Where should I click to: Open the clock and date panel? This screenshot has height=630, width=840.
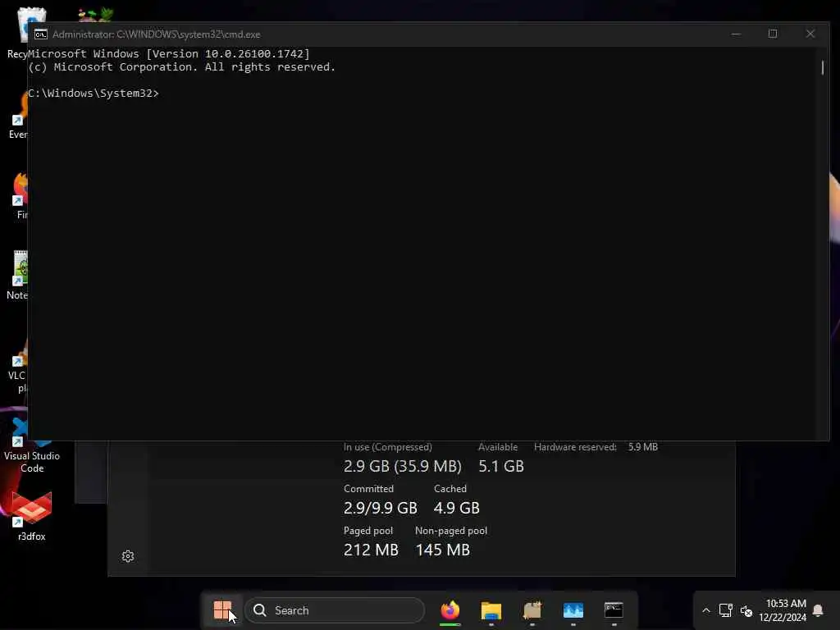(x=782, y=610)
